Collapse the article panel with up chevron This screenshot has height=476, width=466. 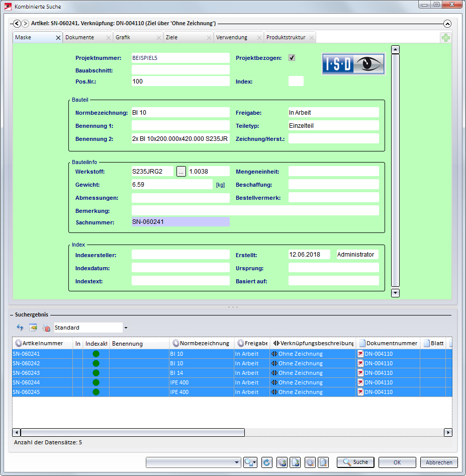[447, 23]
